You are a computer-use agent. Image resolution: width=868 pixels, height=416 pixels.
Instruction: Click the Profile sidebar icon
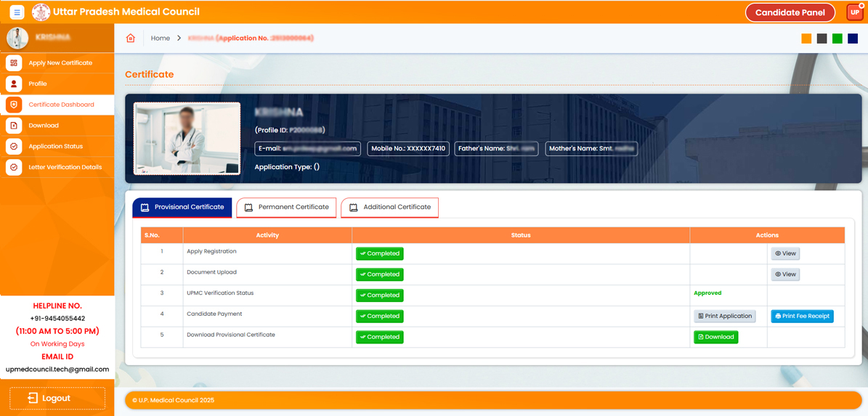[x=14, y=84]
